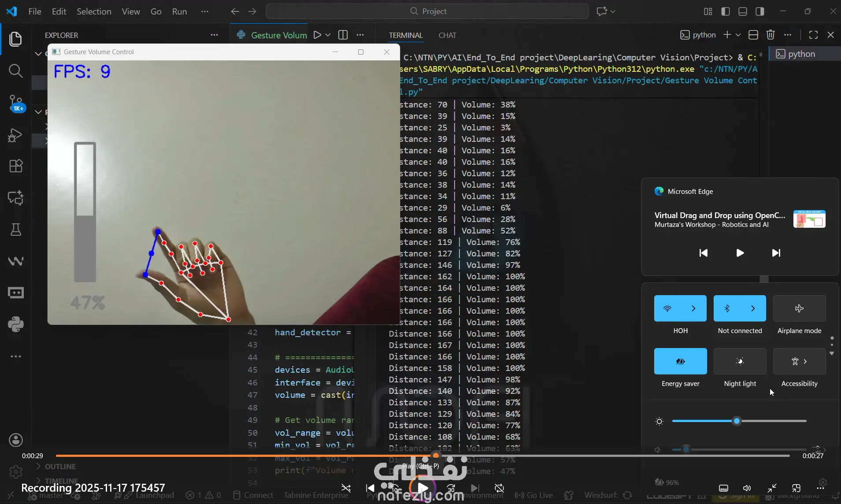
Task: Run the Python file with the play icon
Action: [317, 35]
